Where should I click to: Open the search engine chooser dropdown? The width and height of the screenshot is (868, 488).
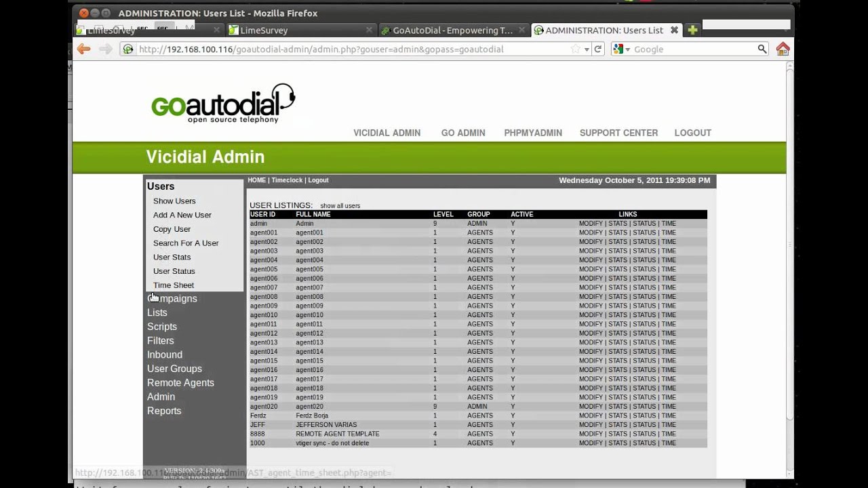click(628, 49)
